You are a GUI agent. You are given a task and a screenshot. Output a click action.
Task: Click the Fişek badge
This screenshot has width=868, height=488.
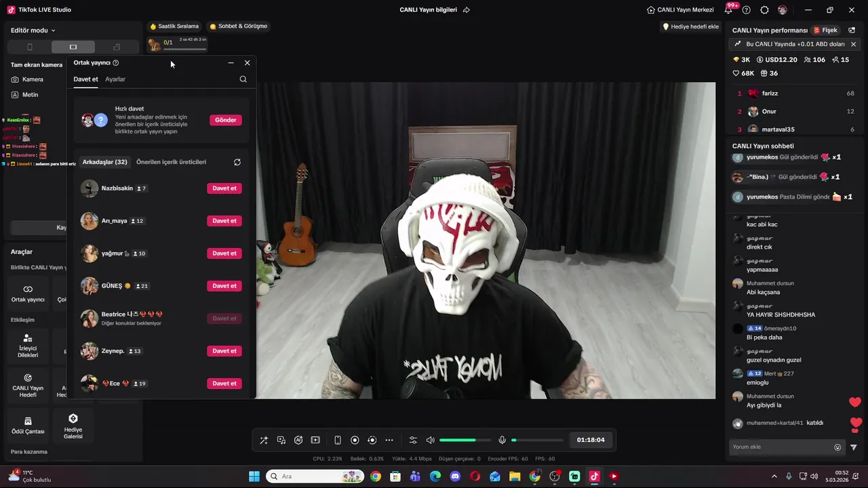click(826, 30)
